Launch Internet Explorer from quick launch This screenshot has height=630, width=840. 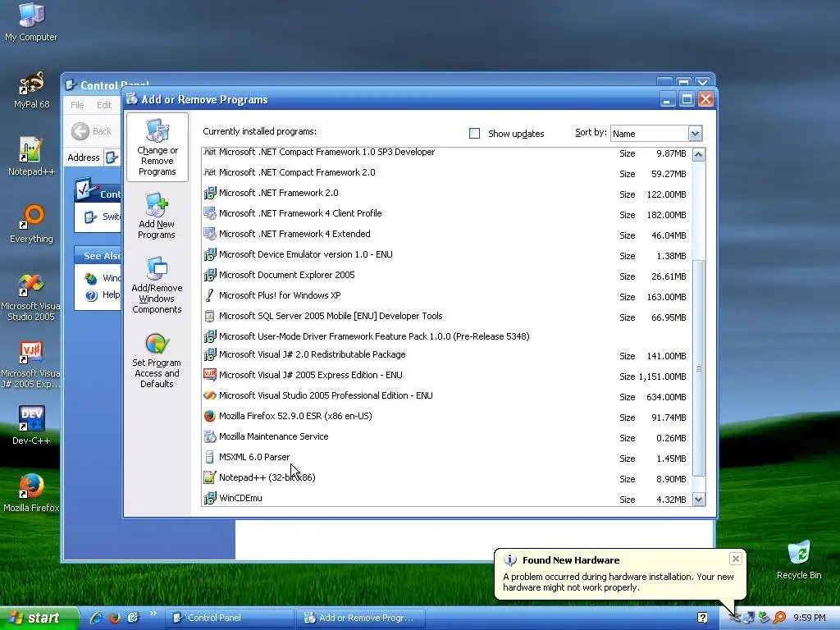pos(97,618)
